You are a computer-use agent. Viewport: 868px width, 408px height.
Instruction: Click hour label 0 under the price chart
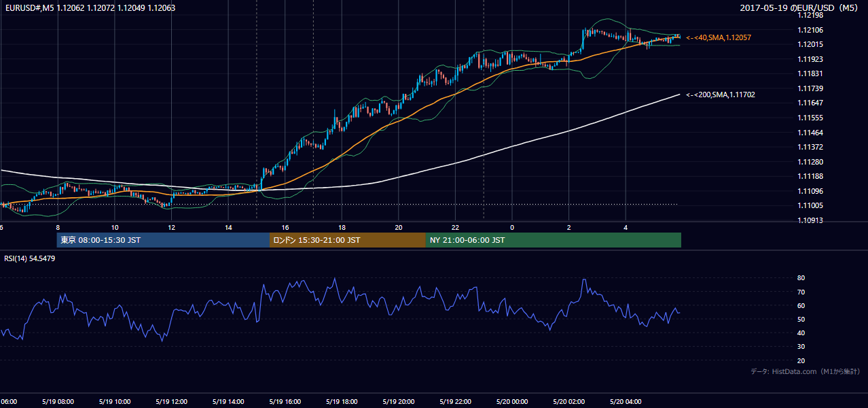point(512,227)
